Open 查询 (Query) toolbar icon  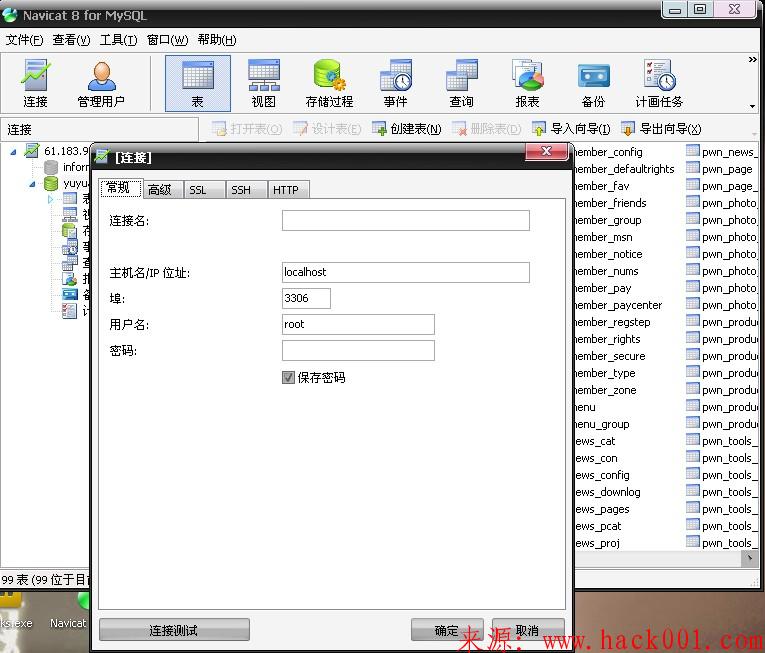tap(462, 83)
